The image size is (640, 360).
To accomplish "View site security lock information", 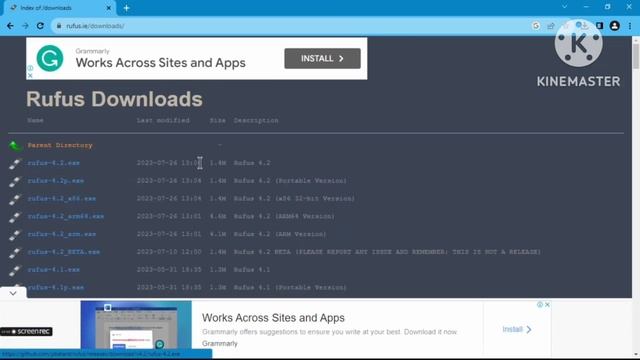I will 59,26.
